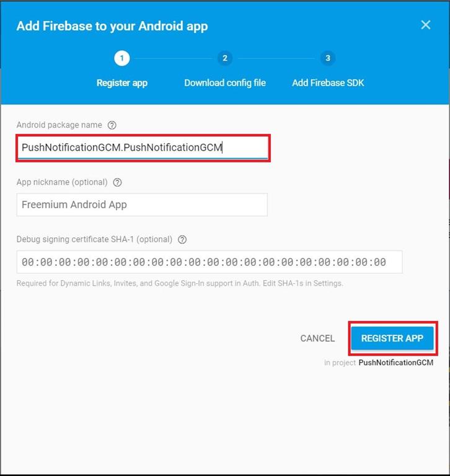
Task: Click the Edit SHA-1s in Settings hint
Action: [x=302, y=283]
